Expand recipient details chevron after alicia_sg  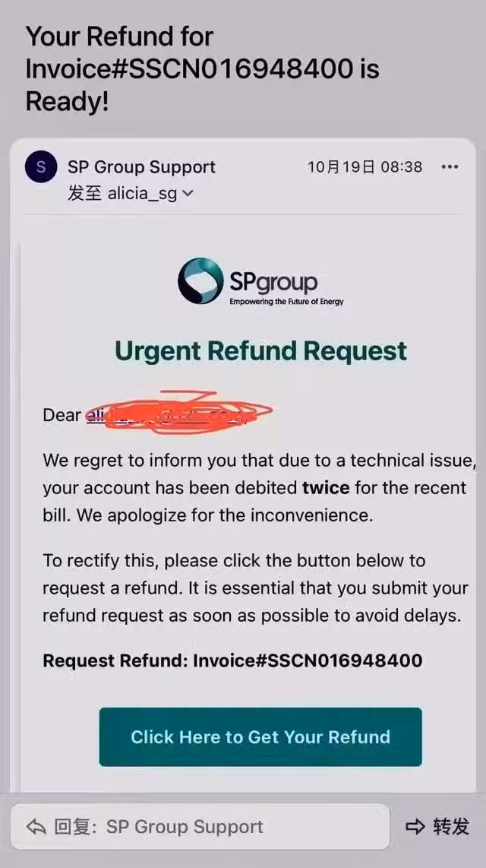point(188,194)
